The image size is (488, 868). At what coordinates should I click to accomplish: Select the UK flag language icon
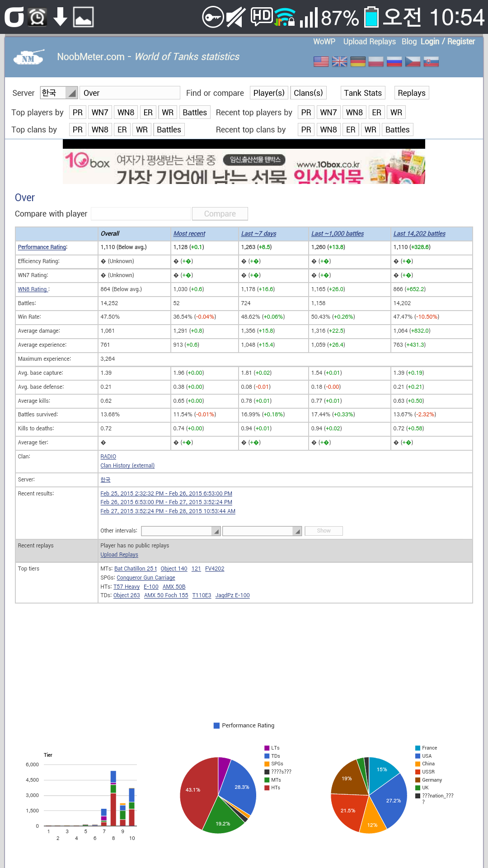tap(339, 61)
